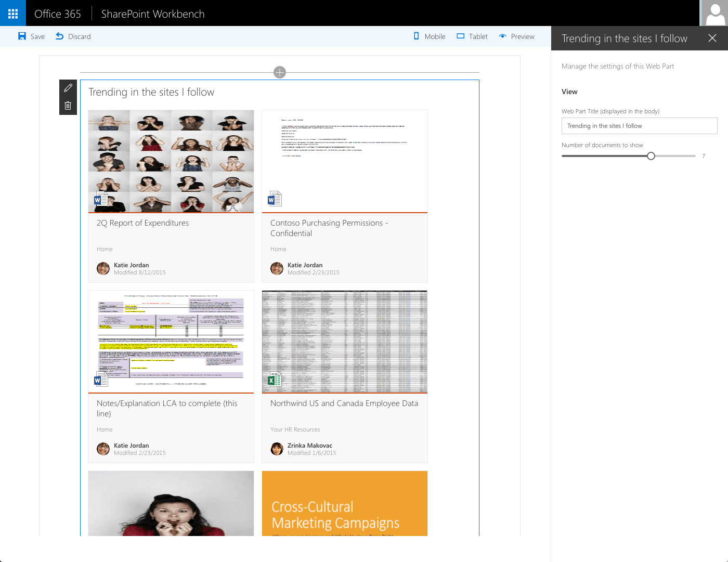
Task: Switch to Mobile preview
Action: point(430,36)
